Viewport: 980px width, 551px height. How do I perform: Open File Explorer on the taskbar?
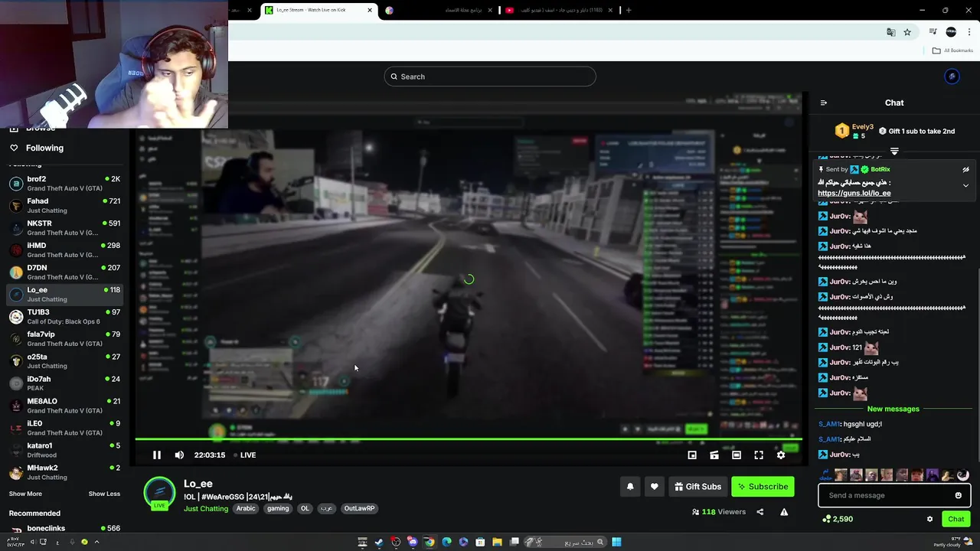coord(497,542)
